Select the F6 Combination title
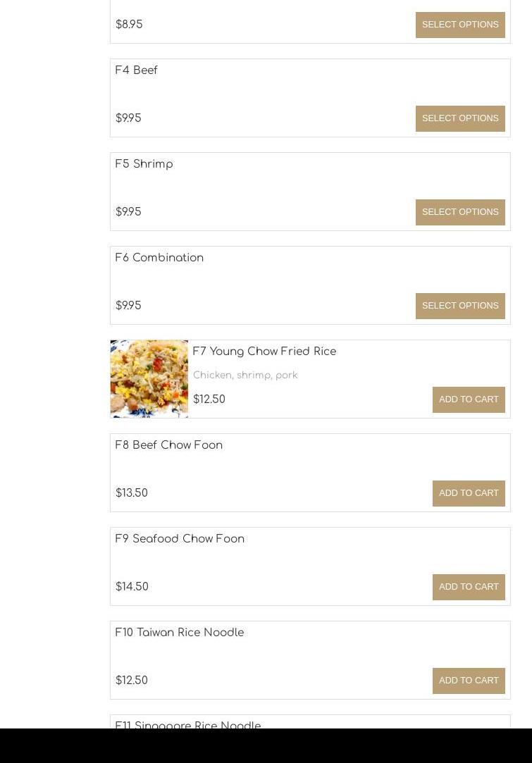532x763 pixels. (159, 258)
